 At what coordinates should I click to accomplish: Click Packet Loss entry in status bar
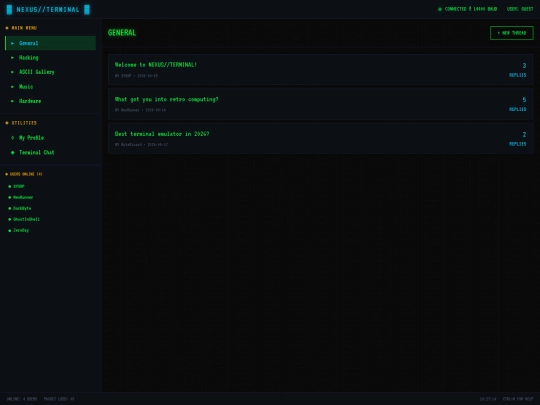pos(59,399)
